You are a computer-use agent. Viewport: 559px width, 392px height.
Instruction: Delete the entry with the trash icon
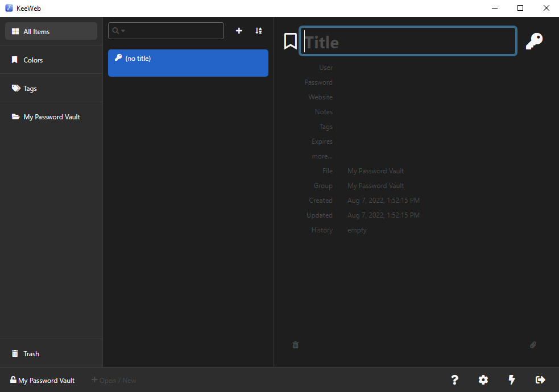point(295,345)
